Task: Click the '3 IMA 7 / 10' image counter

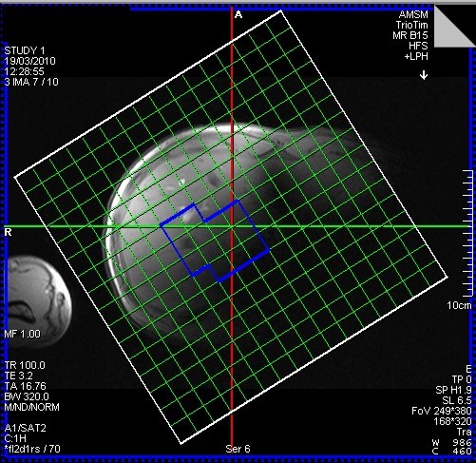Action: [31, 82]
